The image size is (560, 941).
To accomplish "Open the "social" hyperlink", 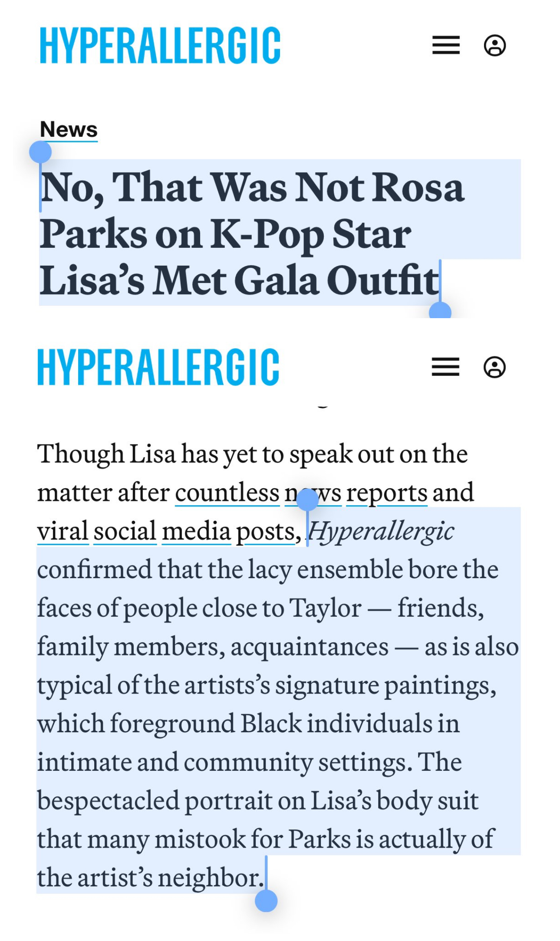I will click(x=125, y=531).
